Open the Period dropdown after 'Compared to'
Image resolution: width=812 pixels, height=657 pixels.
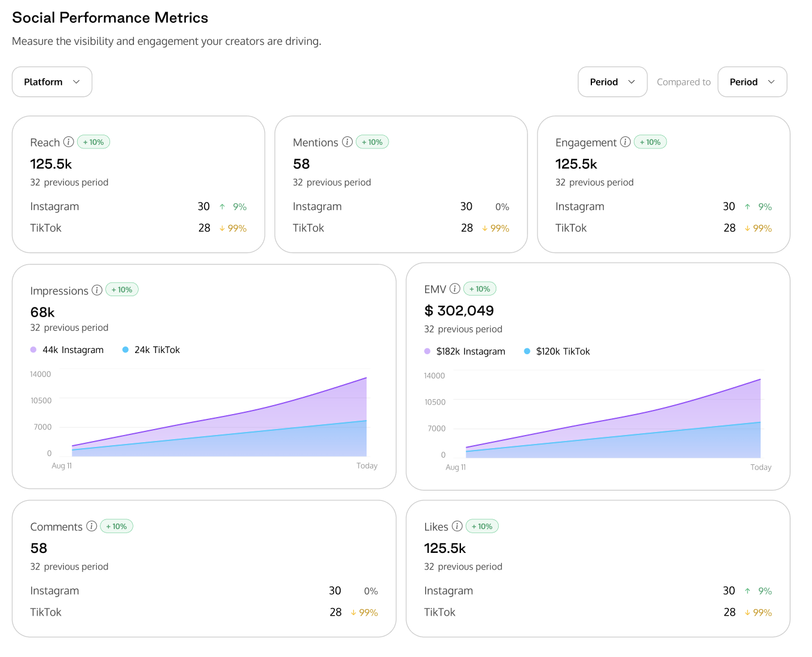pos(752,82)
